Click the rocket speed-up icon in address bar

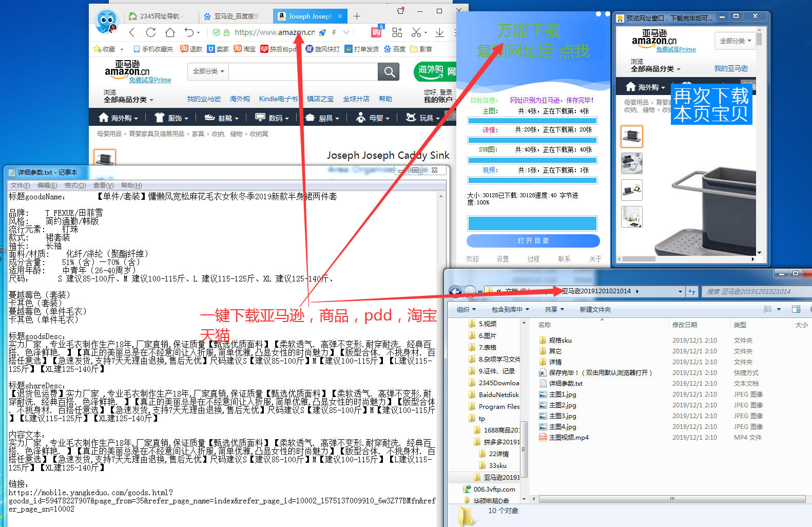[322, 32]
